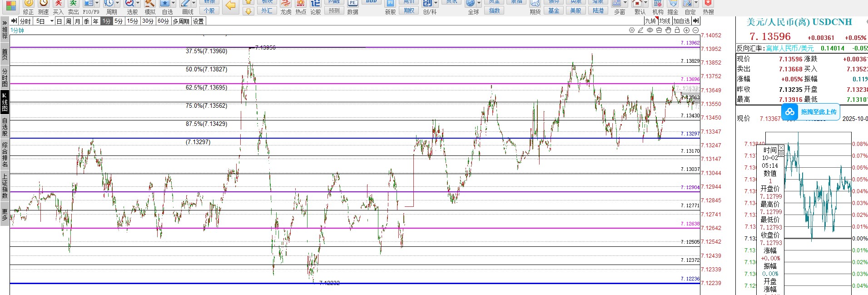Click the 美股 button

(x=576, y=10)
